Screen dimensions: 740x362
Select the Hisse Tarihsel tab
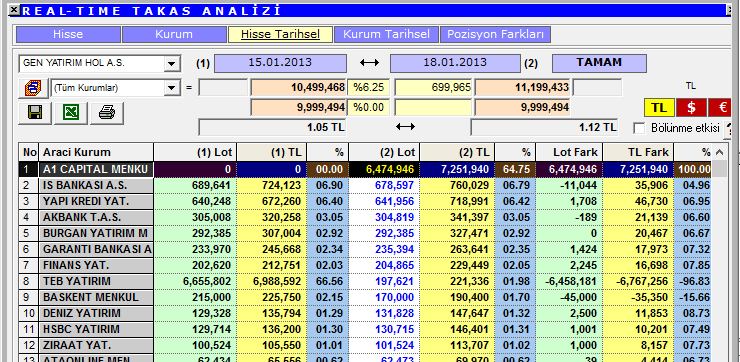[280, 34]
